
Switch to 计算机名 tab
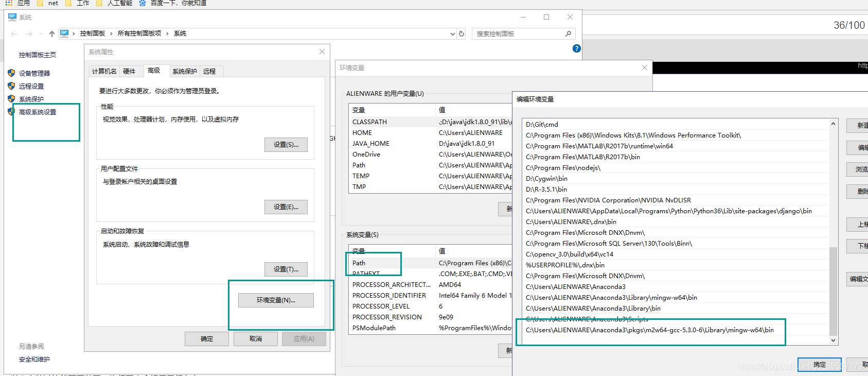(104, 72)
